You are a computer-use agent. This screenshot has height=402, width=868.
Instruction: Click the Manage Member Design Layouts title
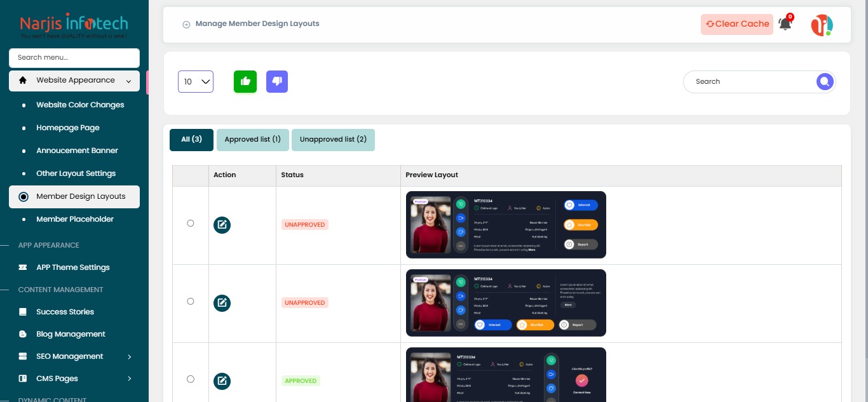257,24
